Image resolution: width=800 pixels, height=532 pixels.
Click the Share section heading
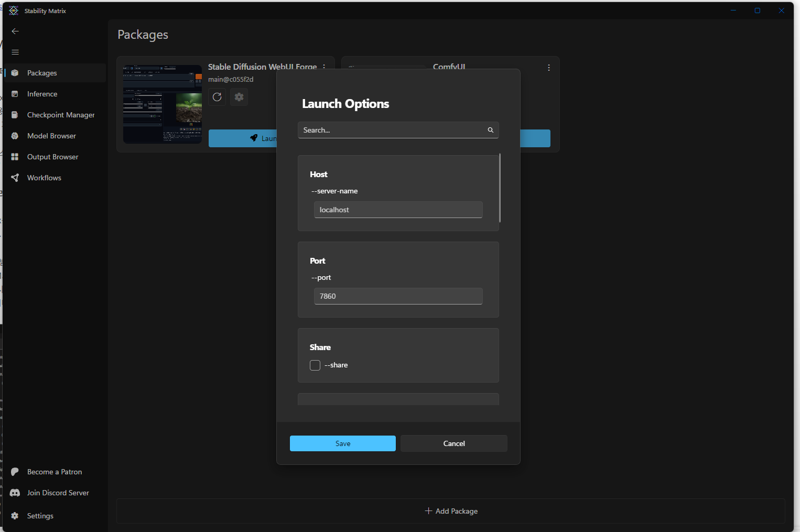point(320,348)
